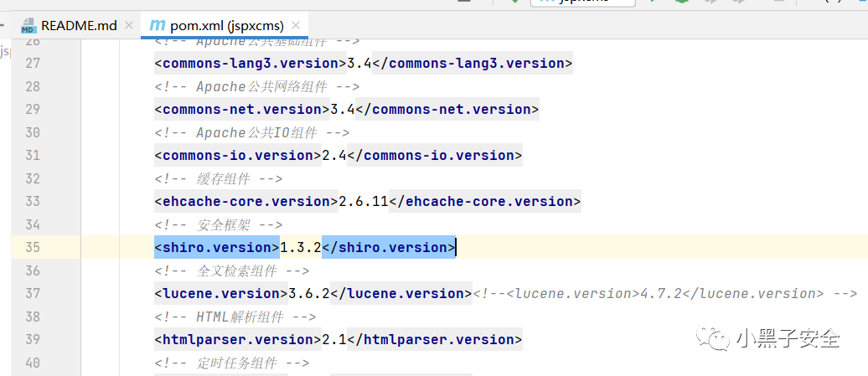Click the ehcache version value 2.6.11

click(364, 201)
